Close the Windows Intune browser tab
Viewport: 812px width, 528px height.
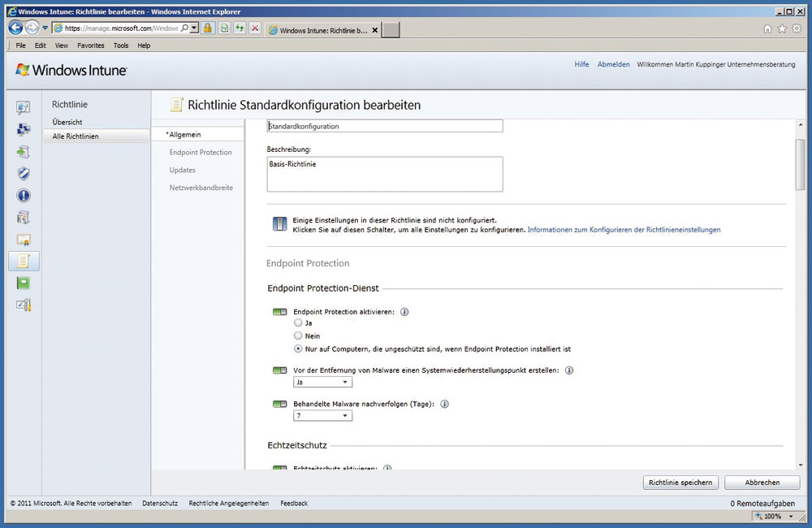375,31
